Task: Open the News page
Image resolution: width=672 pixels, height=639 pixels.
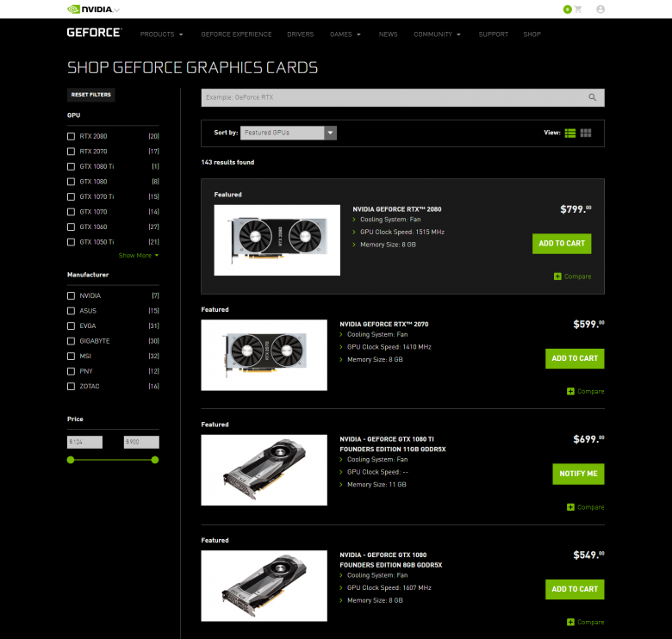Action: tap(388, 34)
